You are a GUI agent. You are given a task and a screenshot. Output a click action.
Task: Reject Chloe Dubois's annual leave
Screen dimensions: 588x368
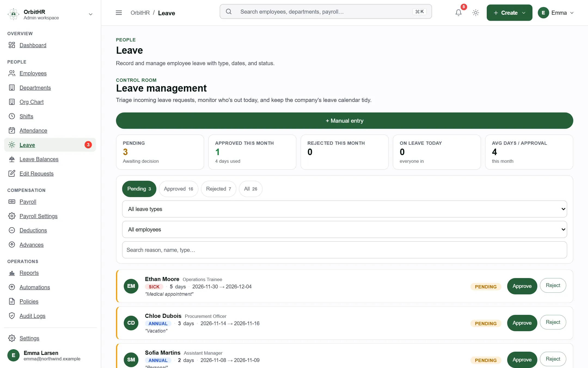(x=553, y=322)
